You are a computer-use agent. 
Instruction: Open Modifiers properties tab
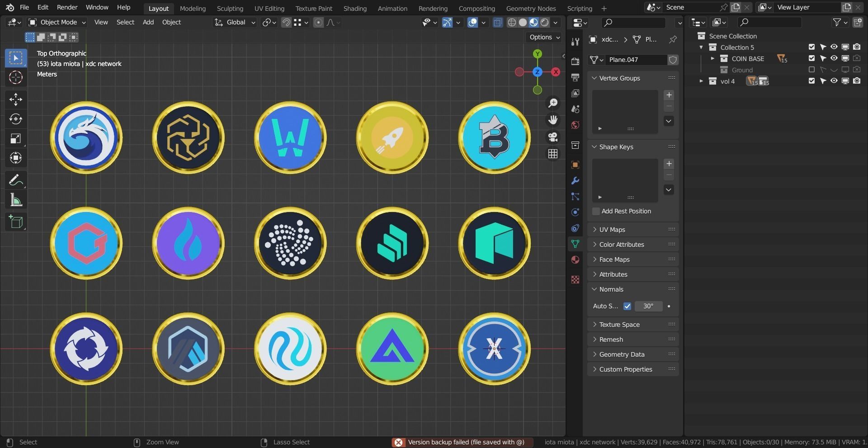tap(575, 181)
